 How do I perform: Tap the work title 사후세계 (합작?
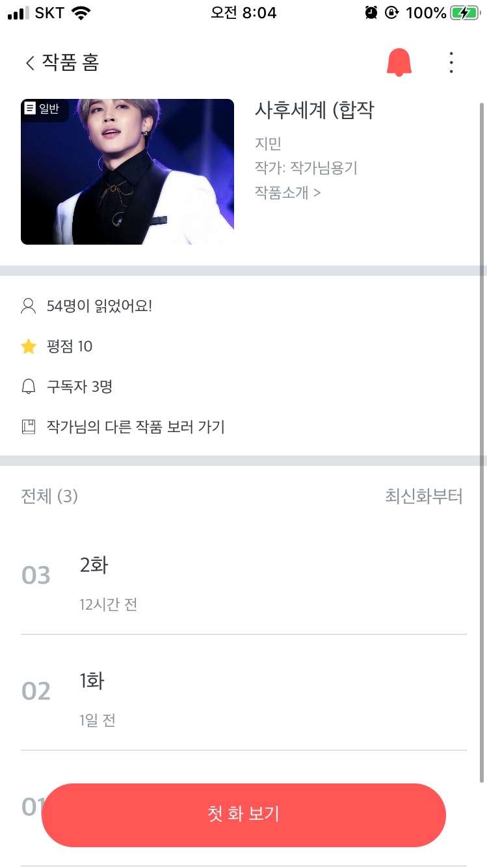click(314, 111)
